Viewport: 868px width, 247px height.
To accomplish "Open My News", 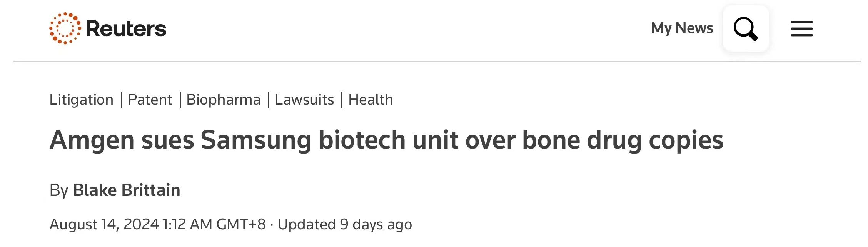I will [682, 28].
